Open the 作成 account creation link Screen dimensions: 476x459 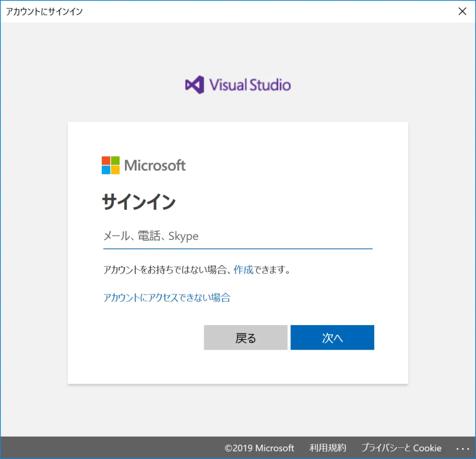pyautogui.click(x=243, y=269)
